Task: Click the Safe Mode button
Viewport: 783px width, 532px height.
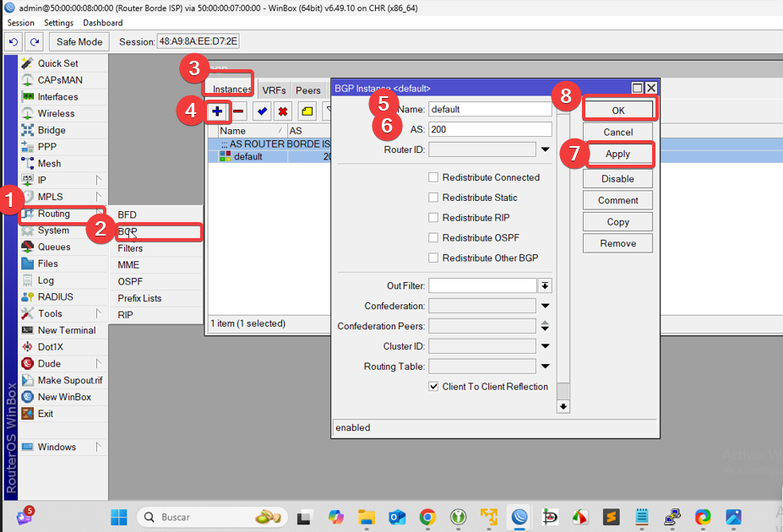Action: pyautogui.click(x=79, y=41)
